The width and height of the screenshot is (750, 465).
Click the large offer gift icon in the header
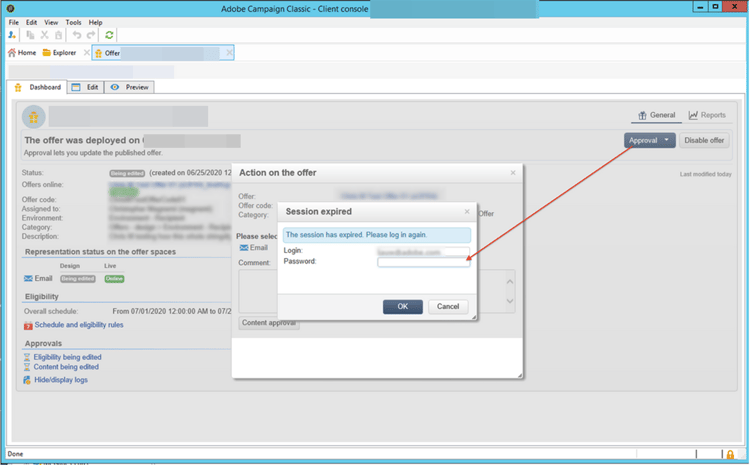coord(33,116)
